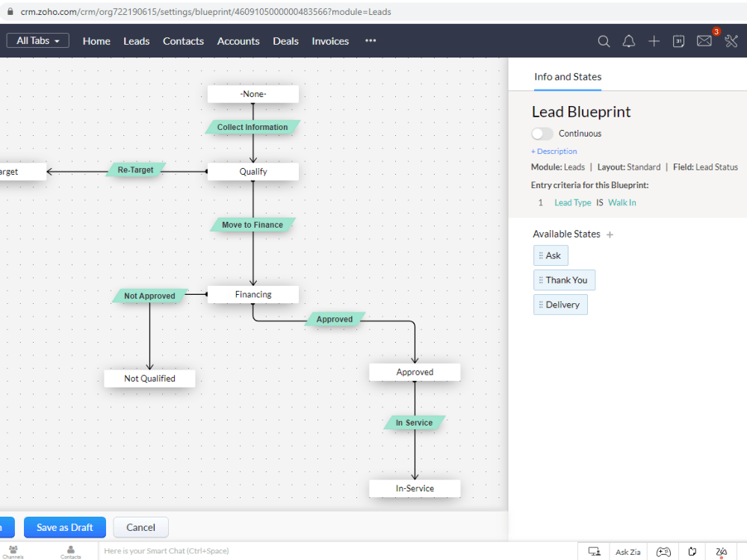
Task: Select the In Service transition
Action: (x=415, y=423)
